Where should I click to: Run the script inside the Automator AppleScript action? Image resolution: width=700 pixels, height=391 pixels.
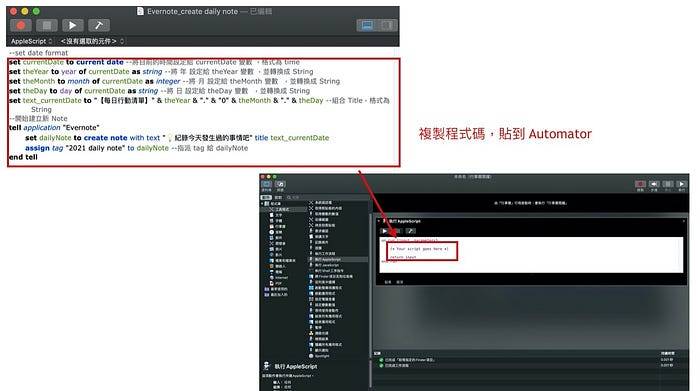pyautogui.click(x=384, y=231)
